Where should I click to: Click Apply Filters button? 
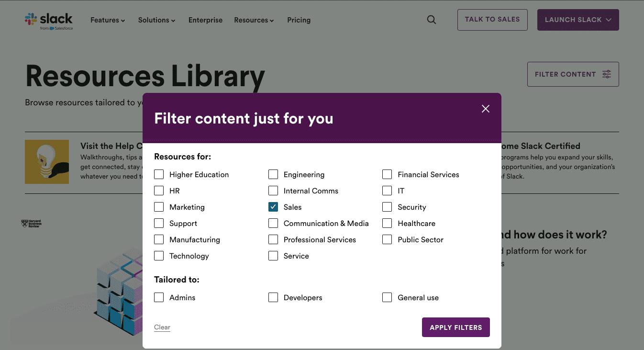click(455, 327)
